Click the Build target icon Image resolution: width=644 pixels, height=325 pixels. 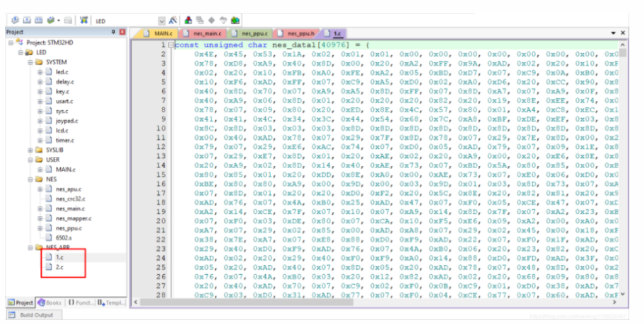point(27,20)
